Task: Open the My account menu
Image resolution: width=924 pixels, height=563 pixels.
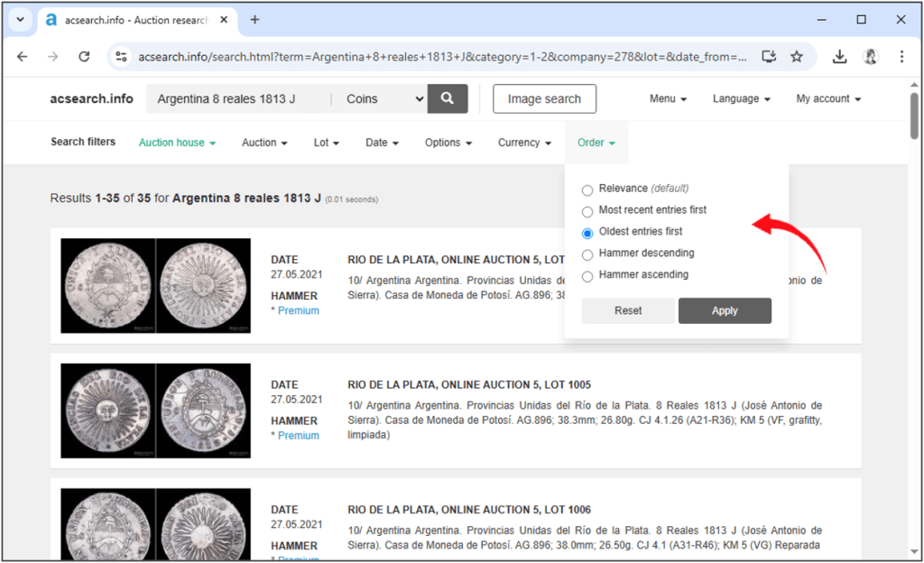Action: (827, 99)
